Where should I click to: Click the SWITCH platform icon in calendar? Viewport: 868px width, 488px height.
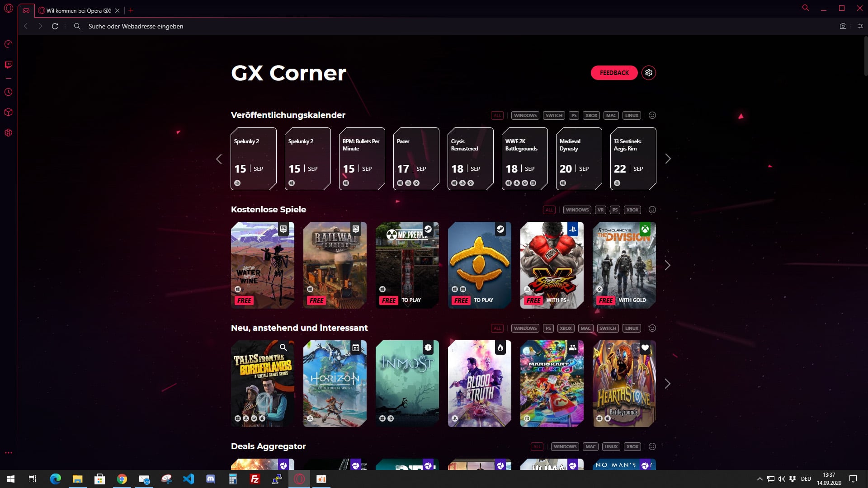[553, 115]
